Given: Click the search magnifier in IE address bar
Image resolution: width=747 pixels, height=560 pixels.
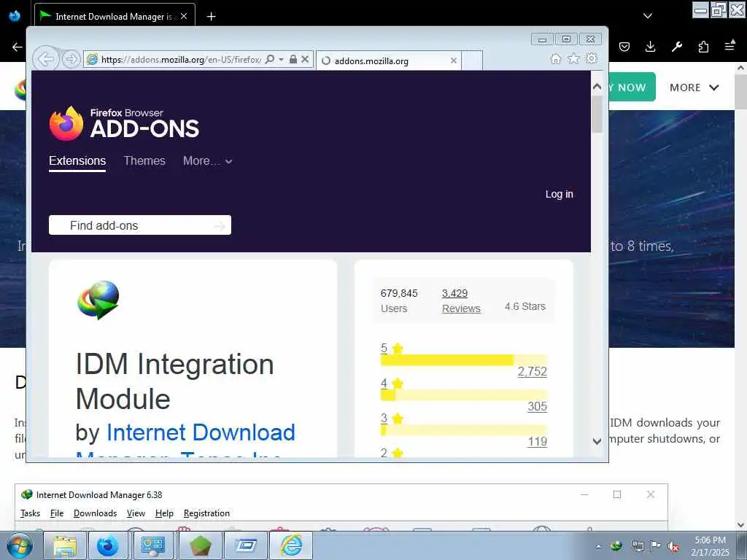Looking at the screenshot, I should 270,60.
